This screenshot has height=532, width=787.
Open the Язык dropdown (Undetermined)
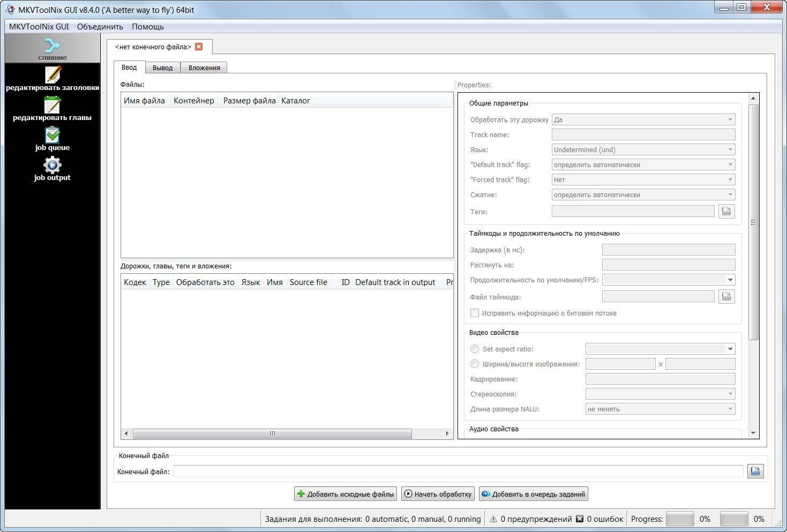(x=643, y=149)
